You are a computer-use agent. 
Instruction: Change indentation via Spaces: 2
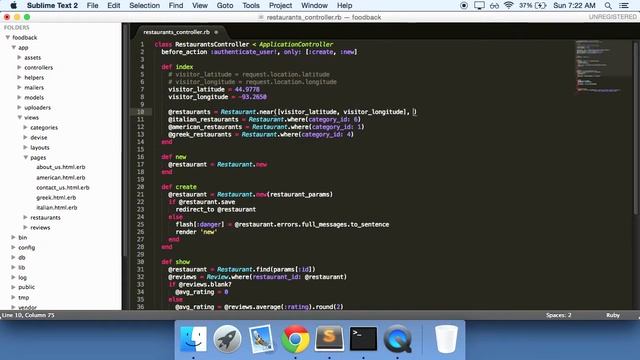click(558, 315)
